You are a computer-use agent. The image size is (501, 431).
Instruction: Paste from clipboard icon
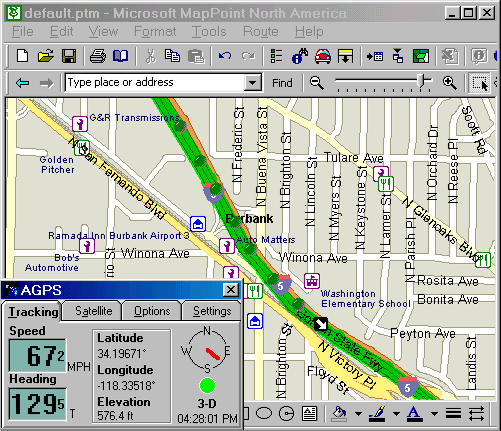[196, 56]
